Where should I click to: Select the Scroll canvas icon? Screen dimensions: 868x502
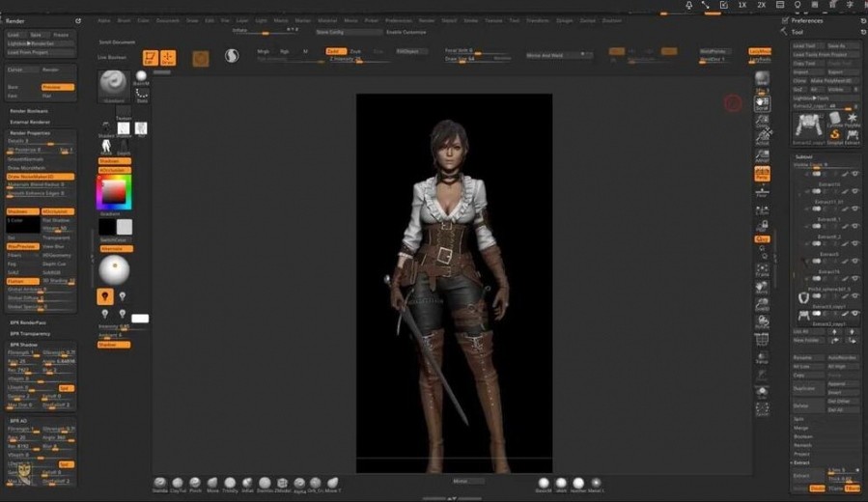(762, 103)
